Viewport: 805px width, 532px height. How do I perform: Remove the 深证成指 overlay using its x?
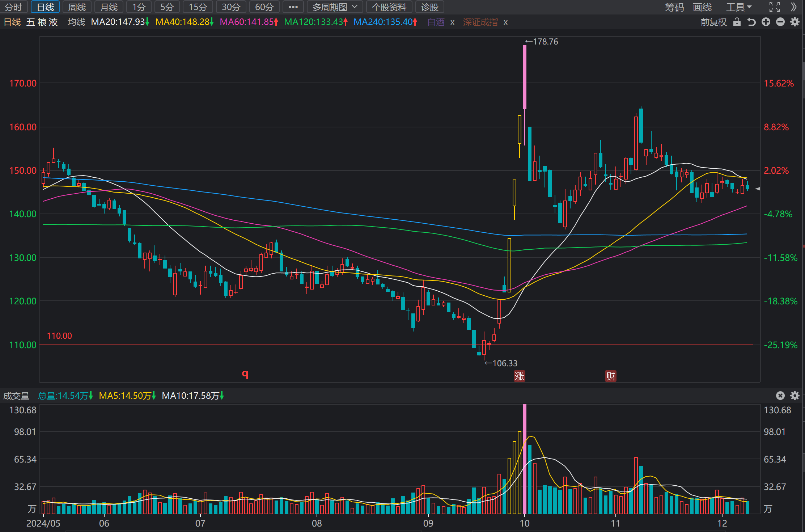[505, 22]
